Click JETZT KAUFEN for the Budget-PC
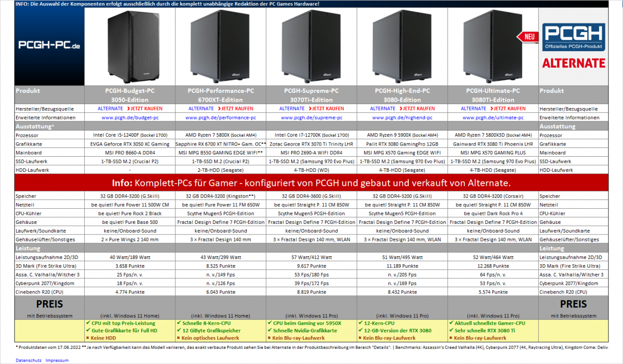623x364 pixels. click(145, 109)
